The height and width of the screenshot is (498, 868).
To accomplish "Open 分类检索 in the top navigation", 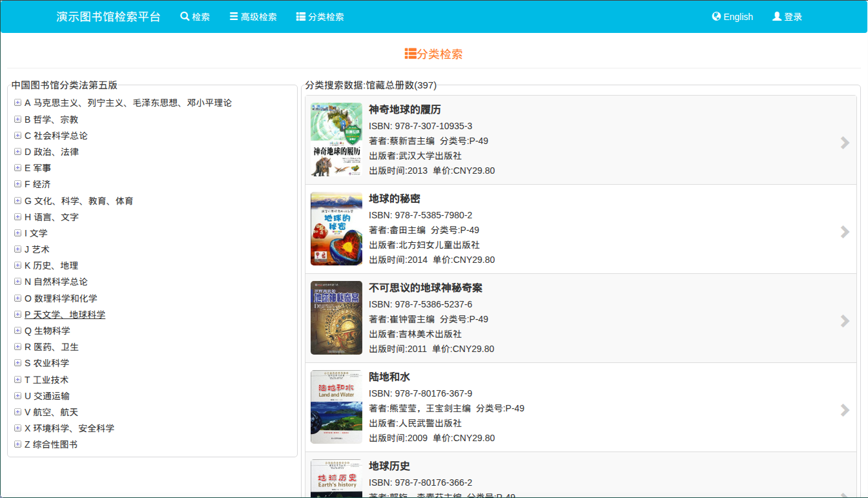I will click(x=320, y=17).
